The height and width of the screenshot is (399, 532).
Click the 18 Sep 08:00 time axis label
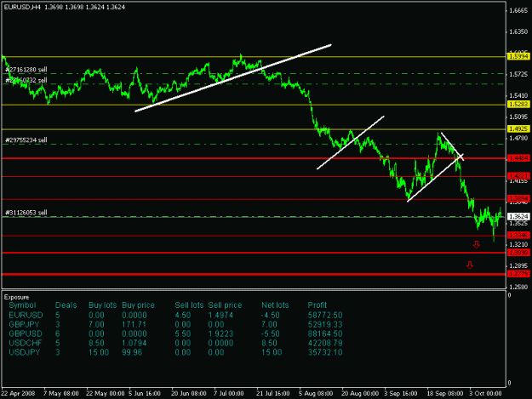(445, 393)
